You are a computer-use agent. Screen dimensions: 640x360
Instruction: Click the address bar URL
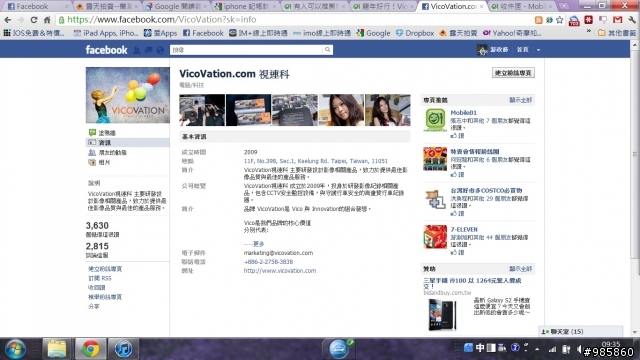[x=162, y=20]
